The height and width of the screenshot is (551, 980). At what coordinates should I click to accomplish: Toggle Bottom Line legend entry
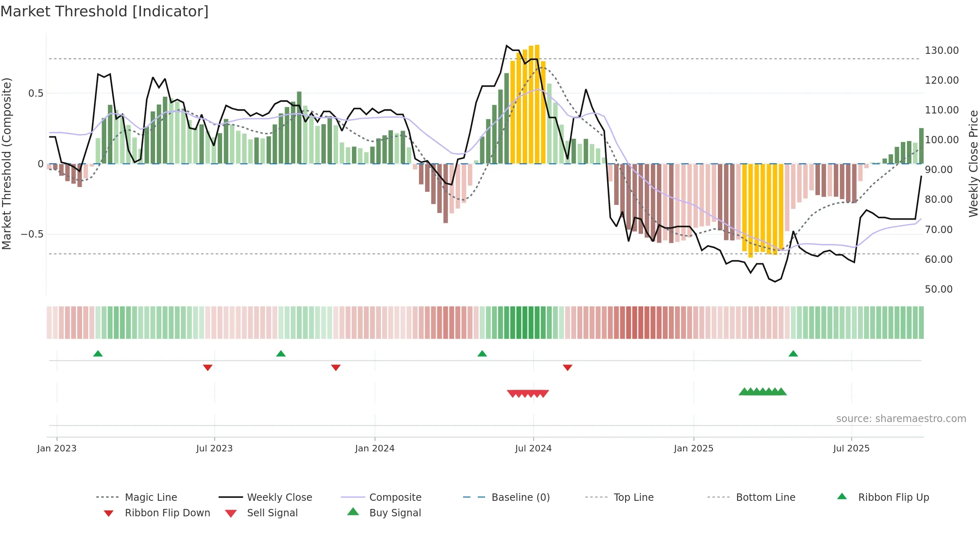tap(751, 497)
